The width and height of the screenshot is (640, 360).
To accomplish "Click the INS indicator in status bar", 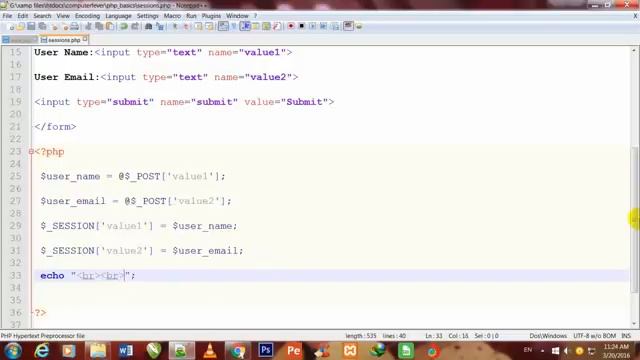I will coord(626,336).
